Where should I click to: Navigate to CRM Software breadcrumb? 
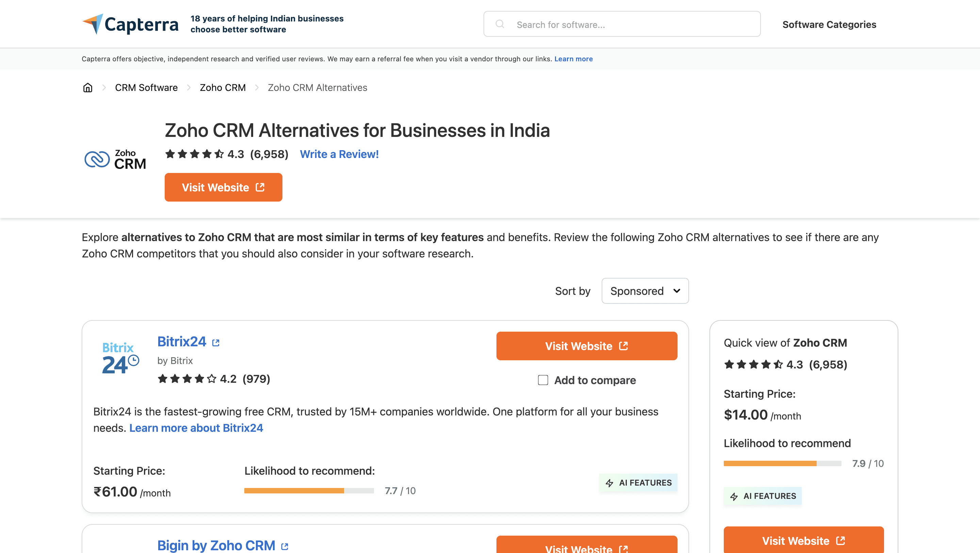pyautogui.click(x=146, y=88)
